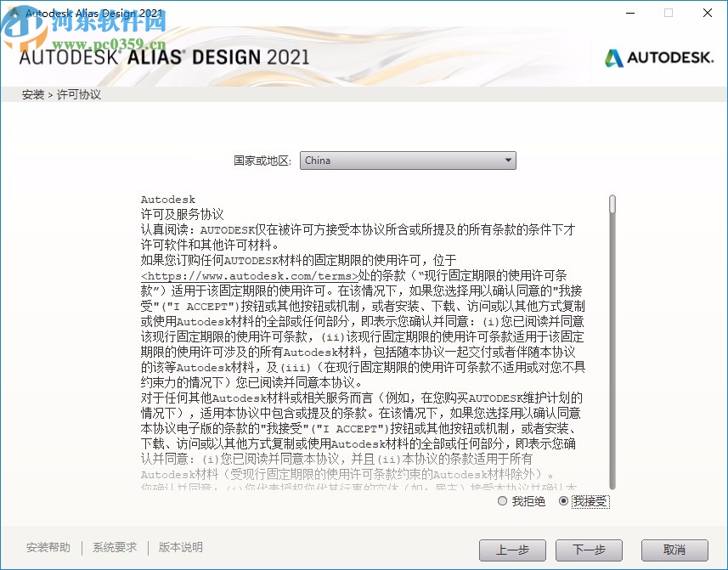This screenshot has width=728, height=570.
Task: Click the dropdown arrow next to China
Action: (508, 161)
